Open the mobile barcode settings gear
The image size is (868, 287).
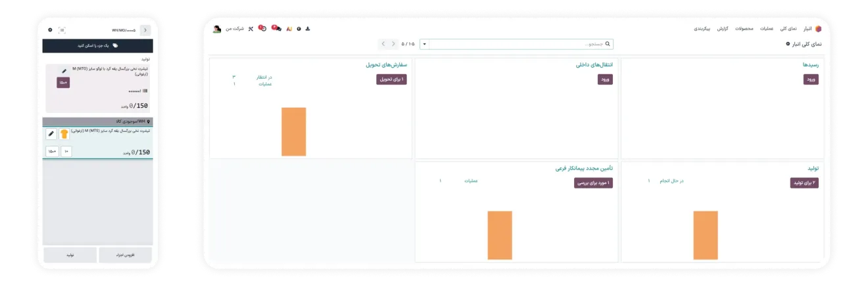[x=50, y=30]
